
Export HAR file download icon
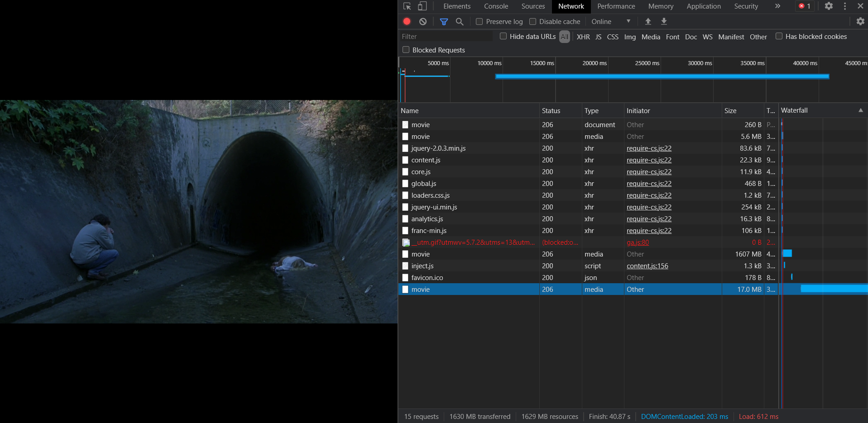664,21
